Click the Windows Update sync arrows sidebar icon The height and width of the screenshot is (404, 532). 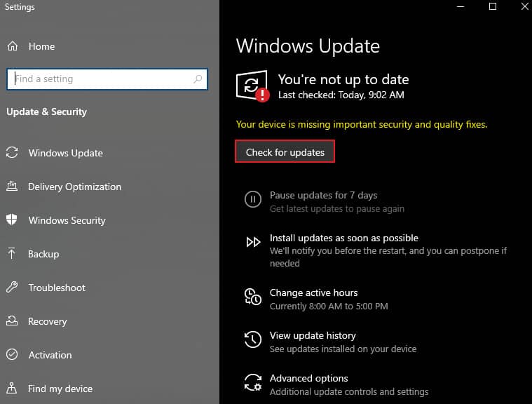(12, 152)
